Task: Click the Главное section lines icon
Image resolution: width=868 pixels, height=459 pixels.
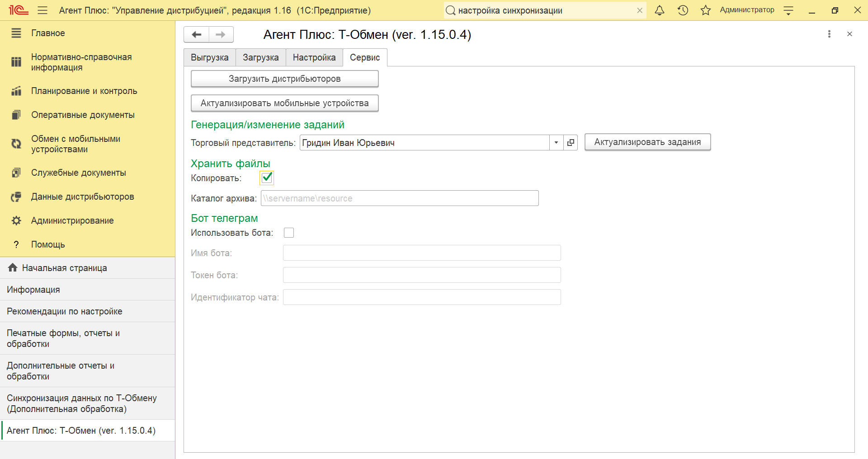Action: point(16,33)
